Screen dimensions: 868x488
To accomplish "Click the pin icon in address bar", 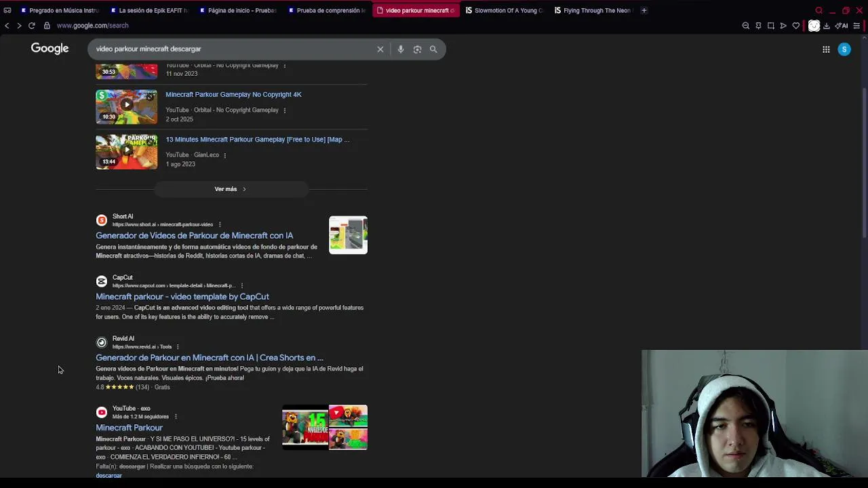I will (758, 26).
